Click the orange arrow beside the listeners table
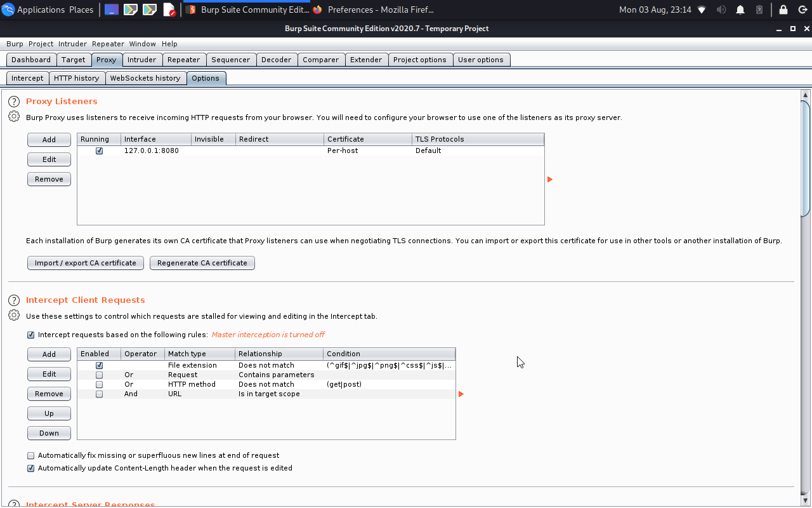Viewport: 812px width, 508px height. click(549, 180)
